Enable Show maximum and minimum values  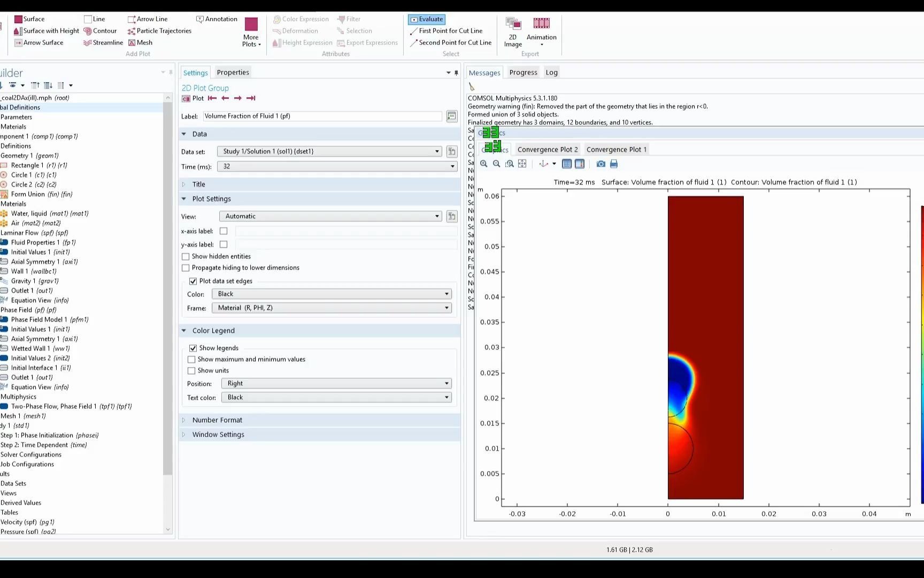point(191,359)
